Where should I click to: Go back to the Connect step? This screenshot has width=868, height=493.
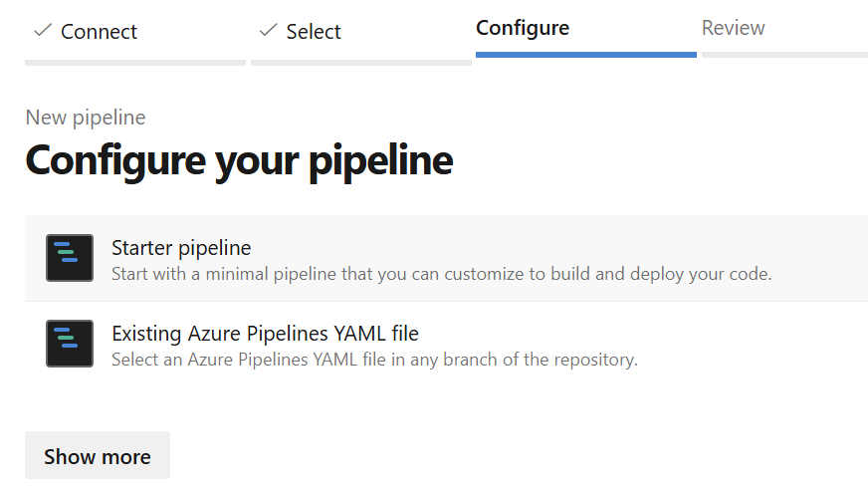[99, 32]
